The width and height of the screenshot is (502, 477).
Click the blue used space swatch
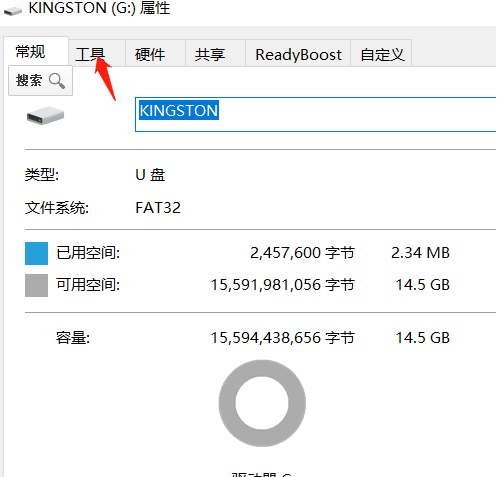[x=36, y=253]
